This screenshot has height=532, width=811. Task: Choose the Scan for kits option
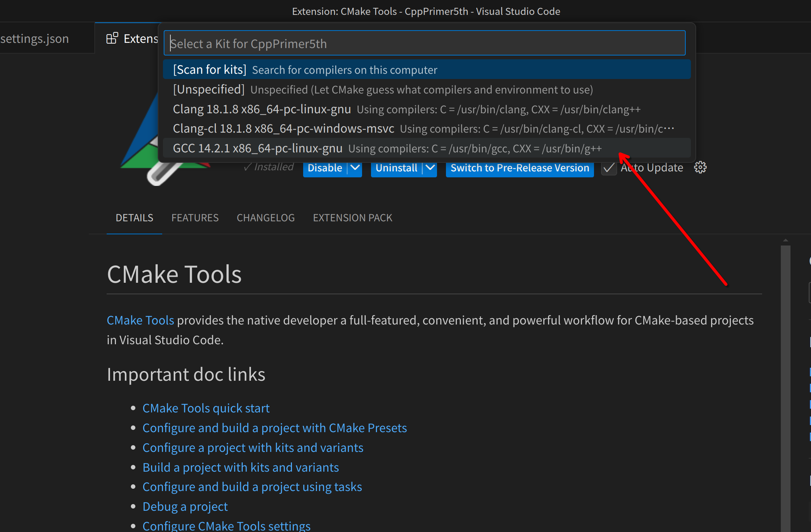click(427, 70)
